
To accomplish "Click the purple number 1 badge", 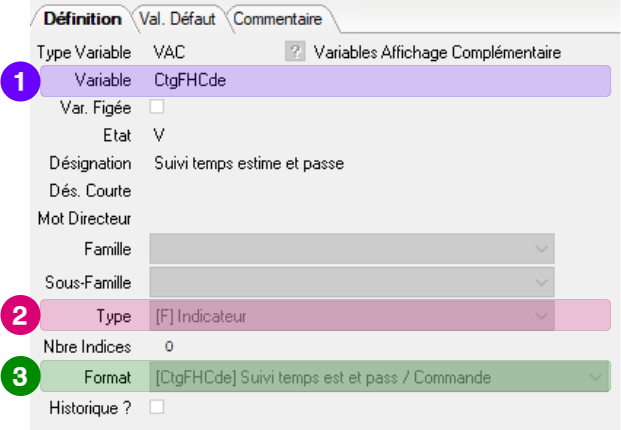I will coord(18,80).
